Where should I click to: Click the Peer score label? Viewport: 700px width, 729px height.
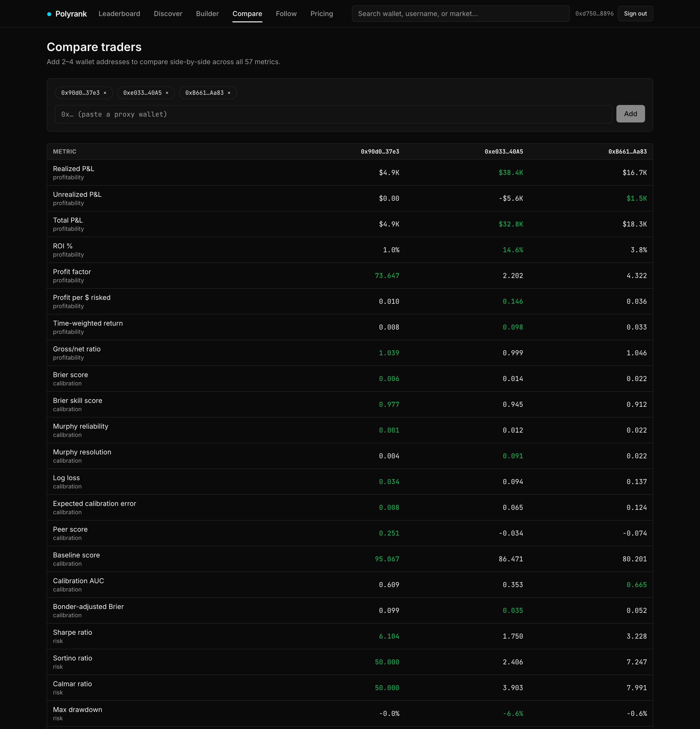[x=70, y=529]
